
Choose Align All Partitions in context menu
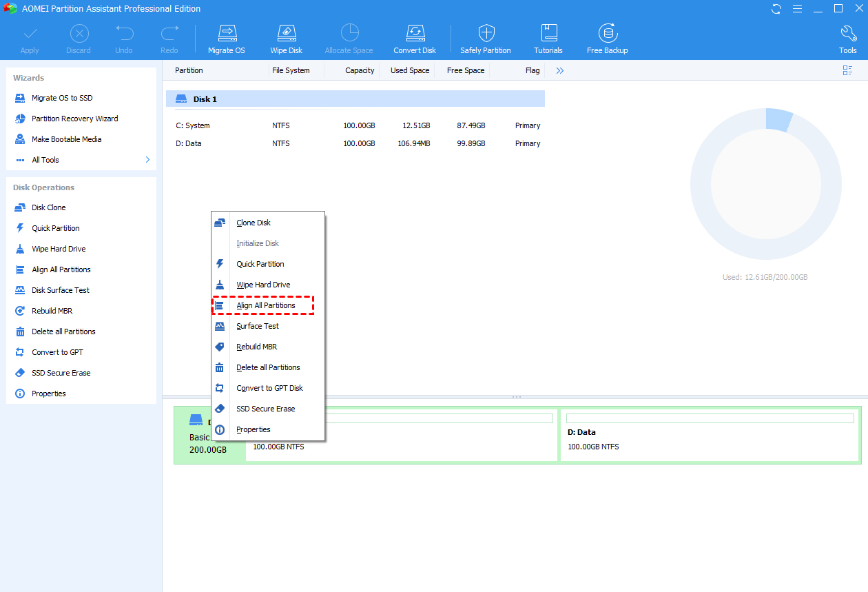tap(265, 305)
